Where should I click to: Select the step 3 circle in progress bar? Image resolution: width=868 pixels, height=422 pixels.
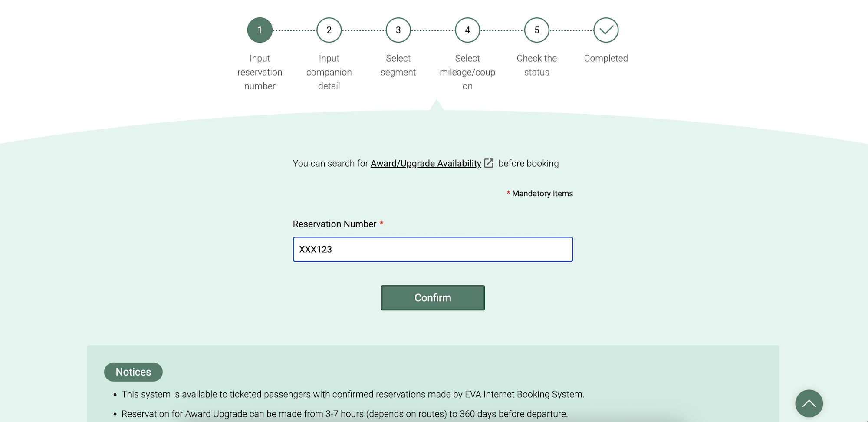(x=398, y=30)
